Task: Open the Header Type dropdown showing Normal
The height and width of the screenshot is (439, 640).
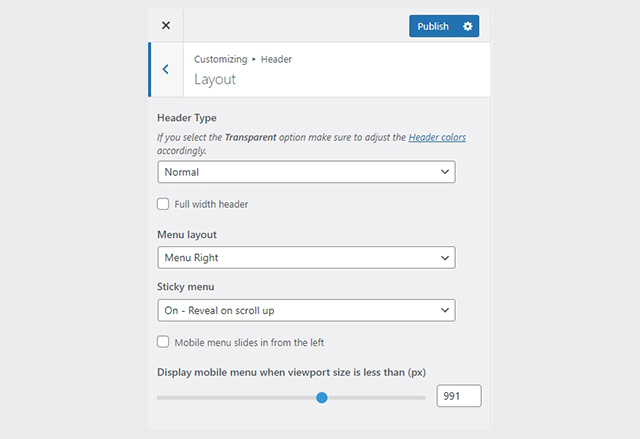Action: 307,172
